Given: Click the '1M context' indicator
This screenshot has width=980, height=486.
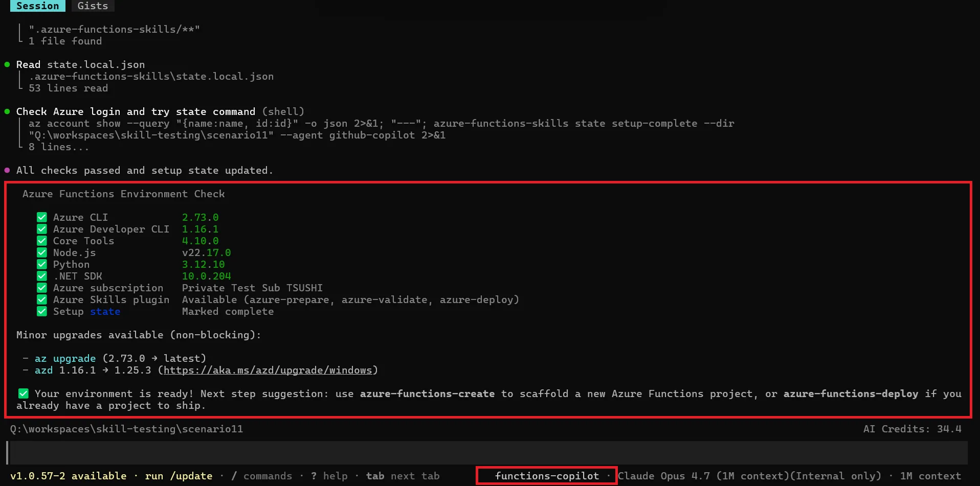Looking at the screenshot, I should pos(930,476).
